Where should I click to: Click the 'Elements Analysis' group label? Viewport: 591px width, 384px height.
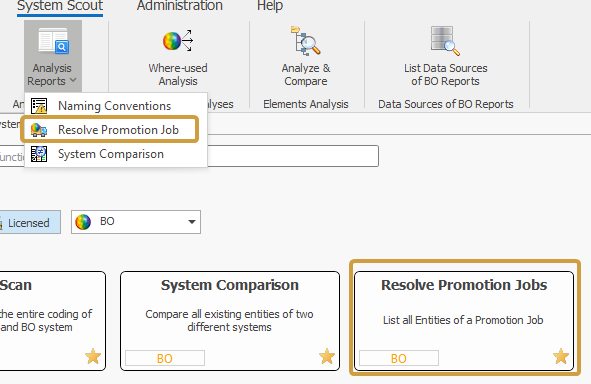pyautogui.click(x=306, y=104)
